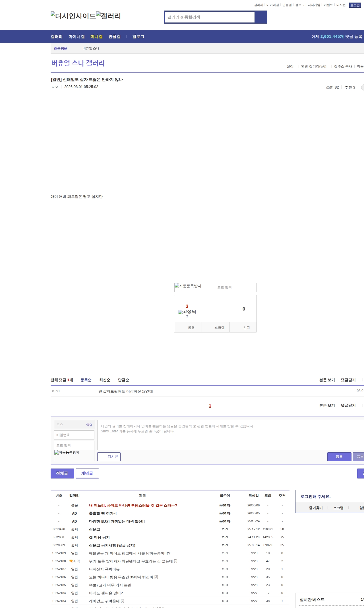
Task: Open 디시콘 link in top utility bar
Action: (x=341, y=5)
